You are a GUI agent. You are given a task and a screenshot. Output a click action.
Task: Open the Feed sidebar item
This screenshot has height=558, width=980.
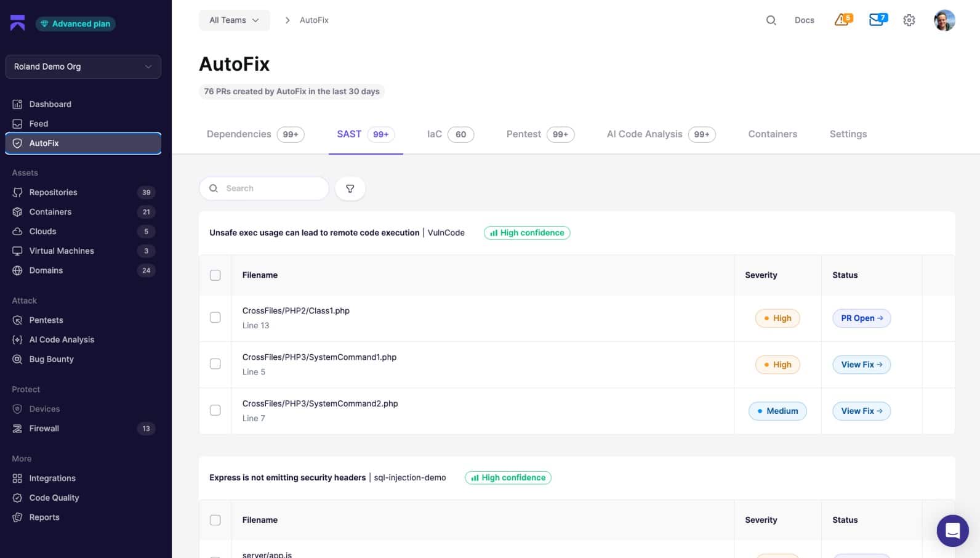point(83,124)
